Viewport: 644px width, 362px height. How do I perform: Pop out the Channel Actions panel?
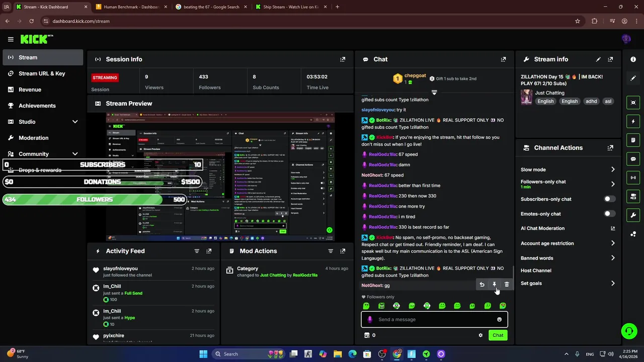click(610, 148)
